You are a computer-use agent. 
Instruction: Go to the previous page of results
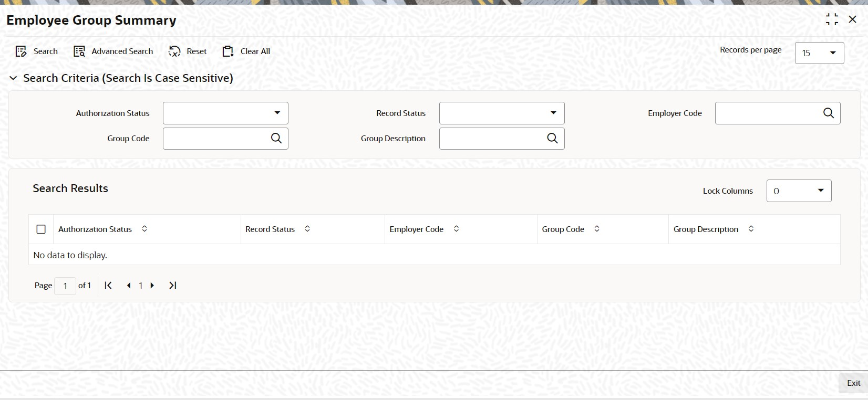pos(129,286)
